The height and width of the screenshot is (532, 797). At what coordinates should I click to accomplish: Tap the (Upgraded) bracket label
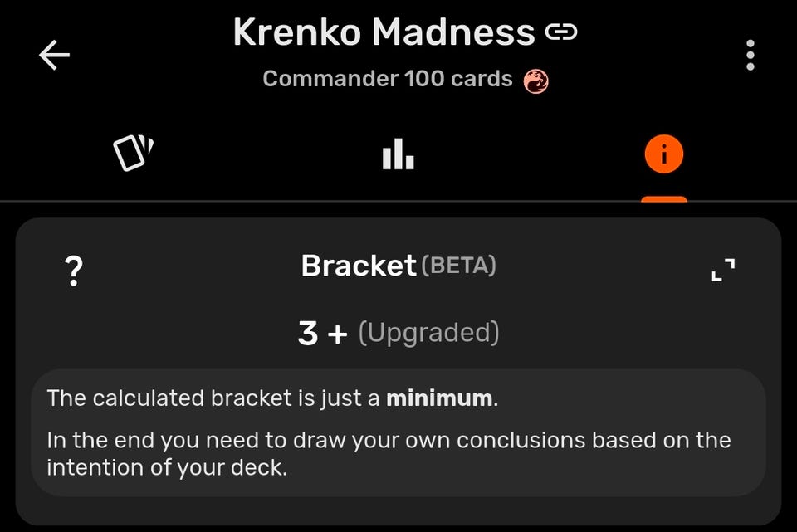[x=429, y=334]
